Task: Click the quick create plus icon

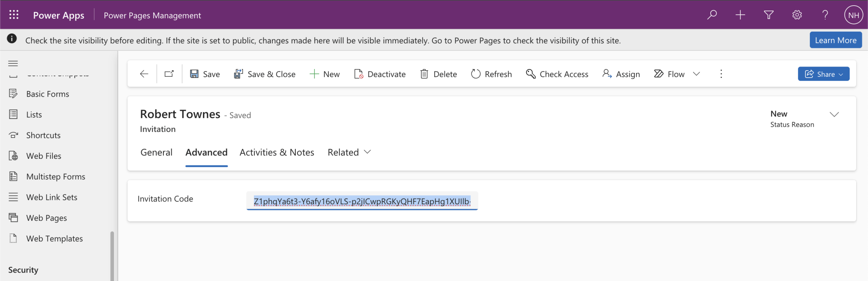Action: point(740,15)
